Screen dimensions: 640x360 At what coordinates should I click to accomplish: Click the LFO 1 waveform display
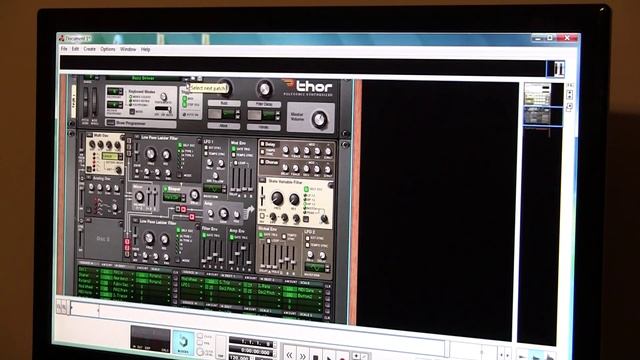pyautogui.click(x=212, y=189)
